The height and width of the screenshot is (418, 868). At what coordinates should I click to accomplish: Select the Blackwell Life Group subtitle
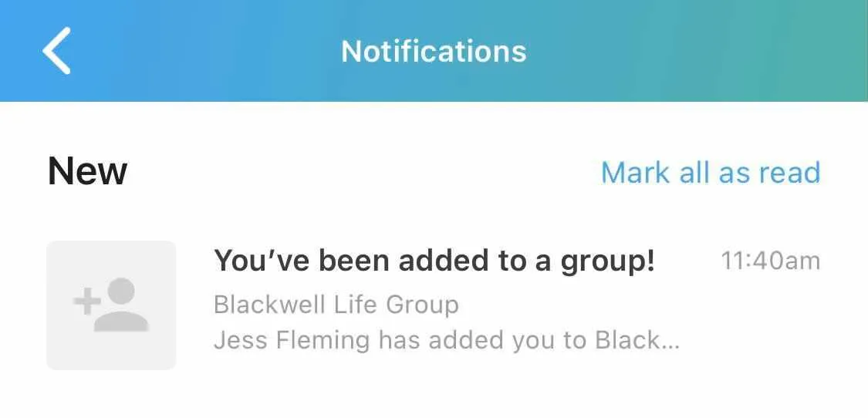336,305
